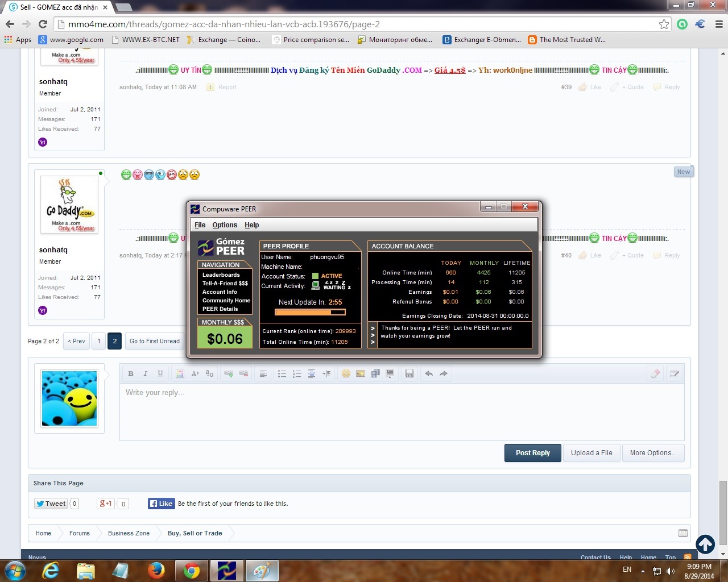Save the reply draft

[x=409, y=373]
